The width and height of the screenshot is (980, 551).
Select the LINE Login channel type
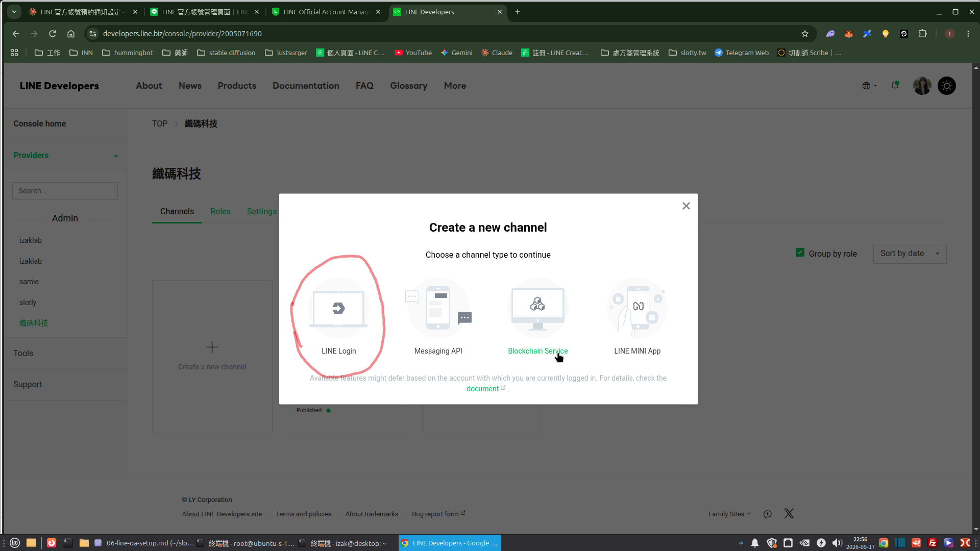[338, 316]
